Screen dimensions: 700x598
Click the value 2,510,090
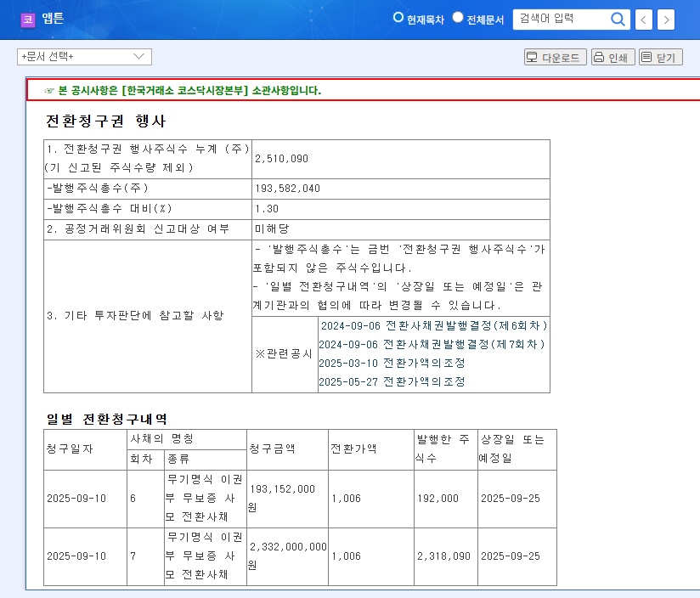(x=282, y=159)
